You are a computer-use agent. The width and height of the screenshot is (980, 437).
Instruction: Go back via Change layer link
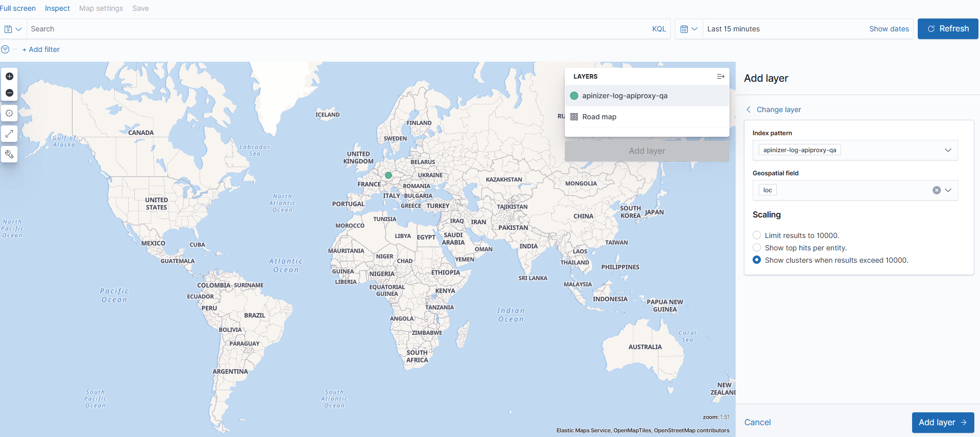coord(778,110)
